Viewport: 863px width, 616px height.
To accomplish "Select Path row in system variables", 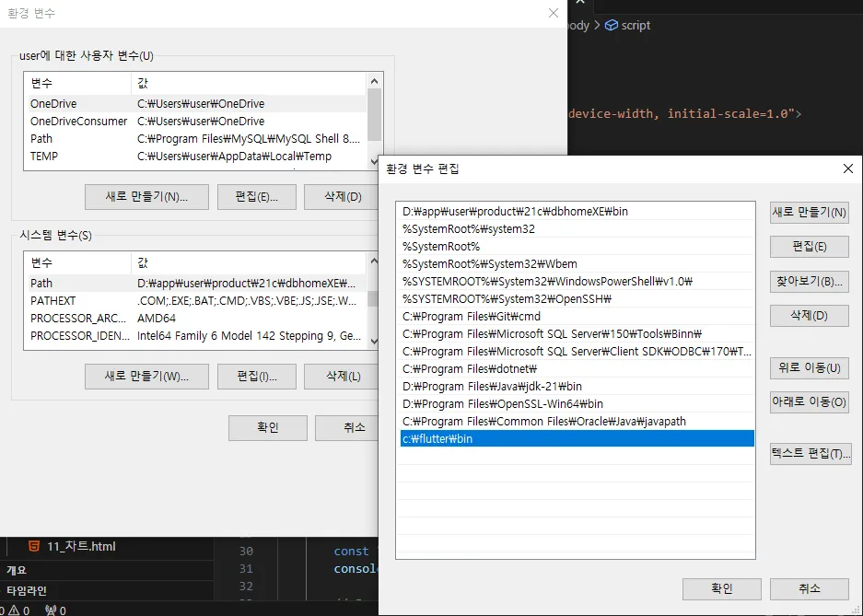I will [x=197, y=284].
